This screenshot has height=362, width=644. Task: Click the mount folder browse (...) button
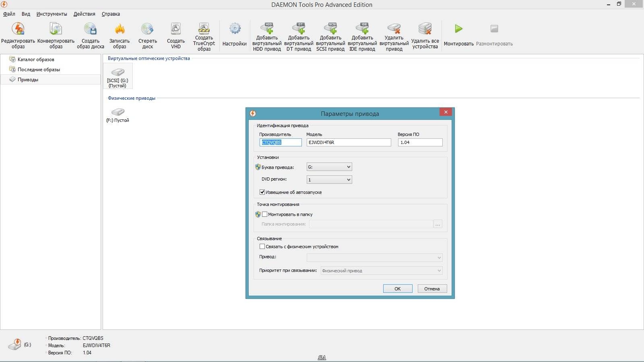pos(438,224)
